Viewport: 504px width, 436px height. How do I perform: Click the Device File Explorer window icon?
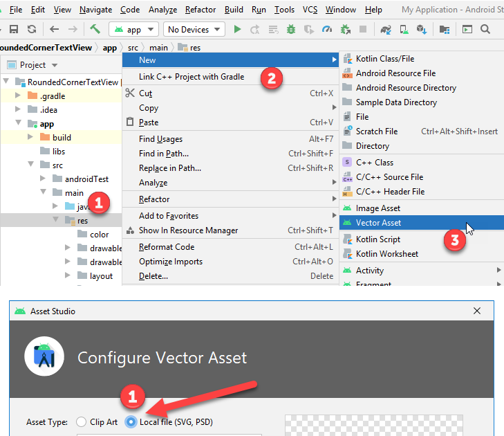[x=467, y=29]
